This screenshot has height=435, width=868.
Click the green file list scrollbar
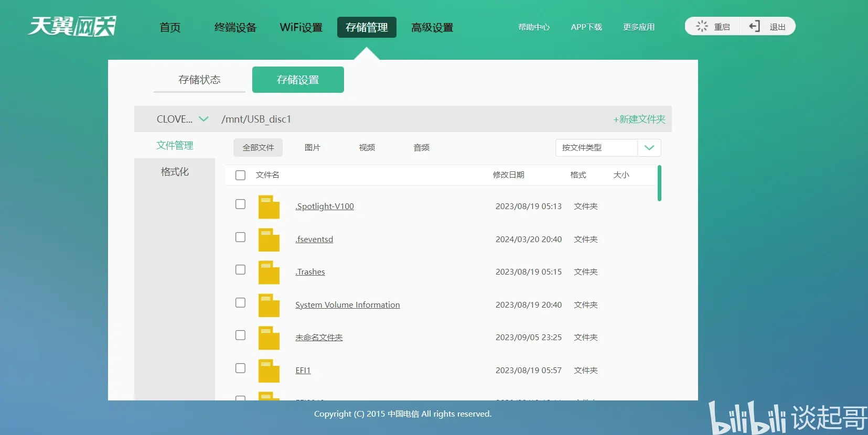659,183
